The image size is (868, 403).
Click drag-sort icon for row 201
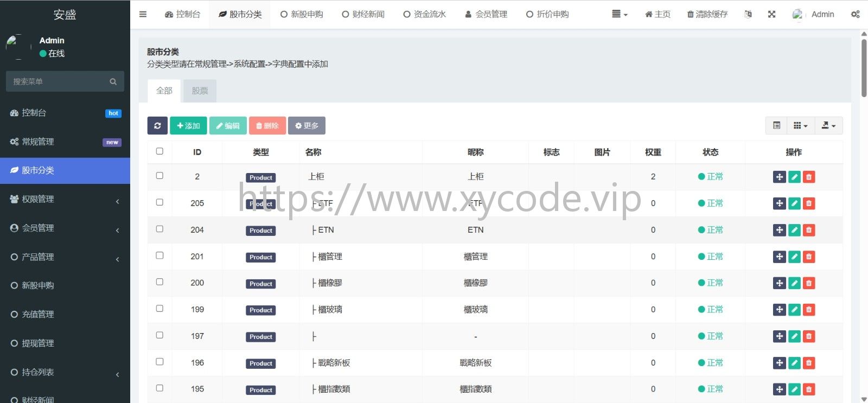pyautogui.click(x=779, y=257)
